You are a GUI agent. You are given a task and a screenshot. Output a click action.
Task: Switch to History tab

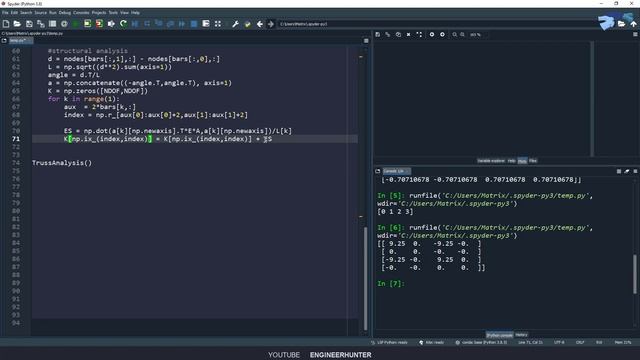[x=521, y=335]
